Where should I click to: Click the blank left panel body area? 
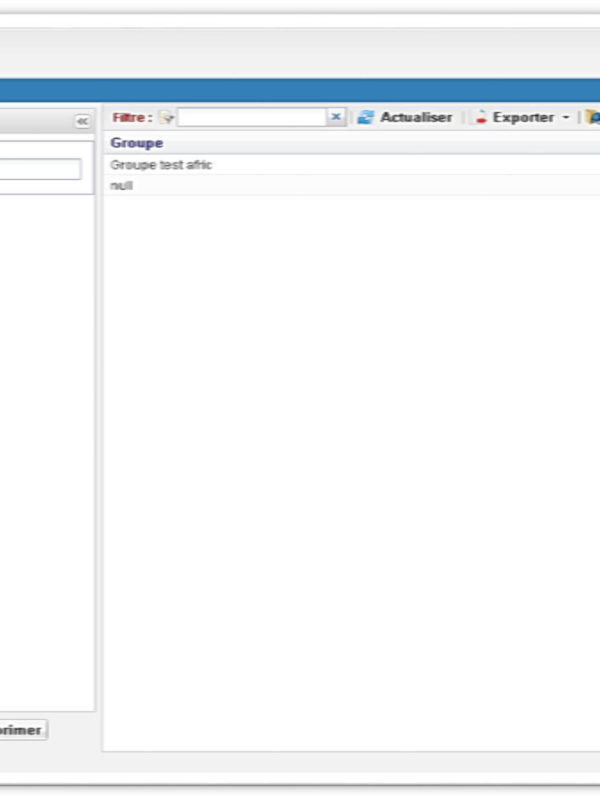tap(45, 450)
